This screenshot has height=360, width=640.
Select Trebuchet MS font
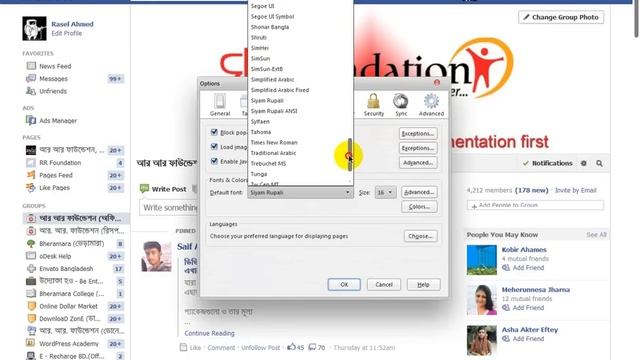(268, 164)
